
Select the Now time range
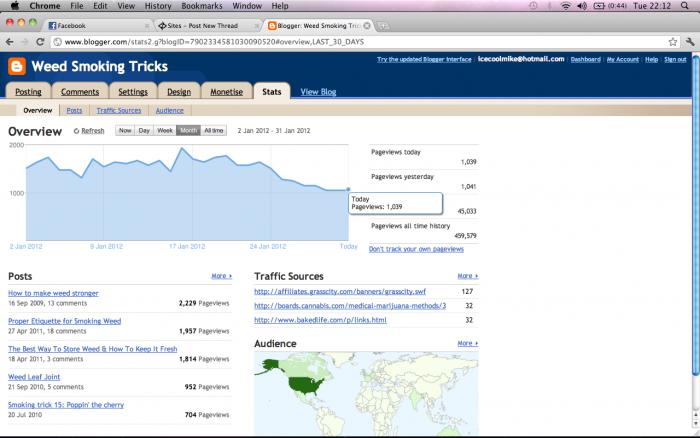125,130
